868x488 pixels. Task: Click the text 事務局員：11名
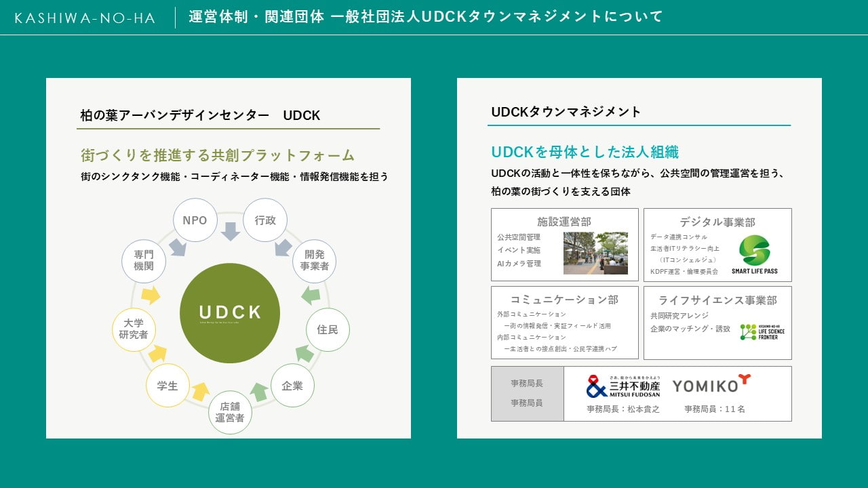point(715,409)
